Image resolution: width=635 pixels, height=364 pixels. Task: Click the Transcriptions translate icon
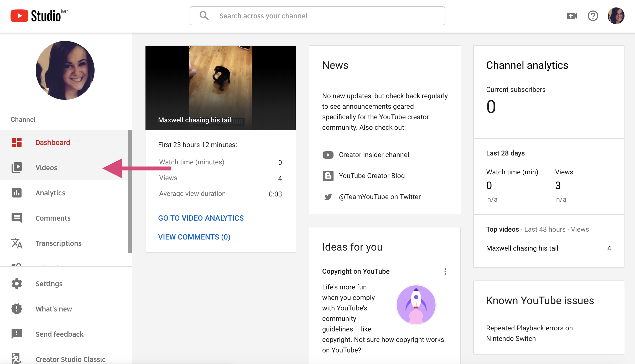point(17,243)
